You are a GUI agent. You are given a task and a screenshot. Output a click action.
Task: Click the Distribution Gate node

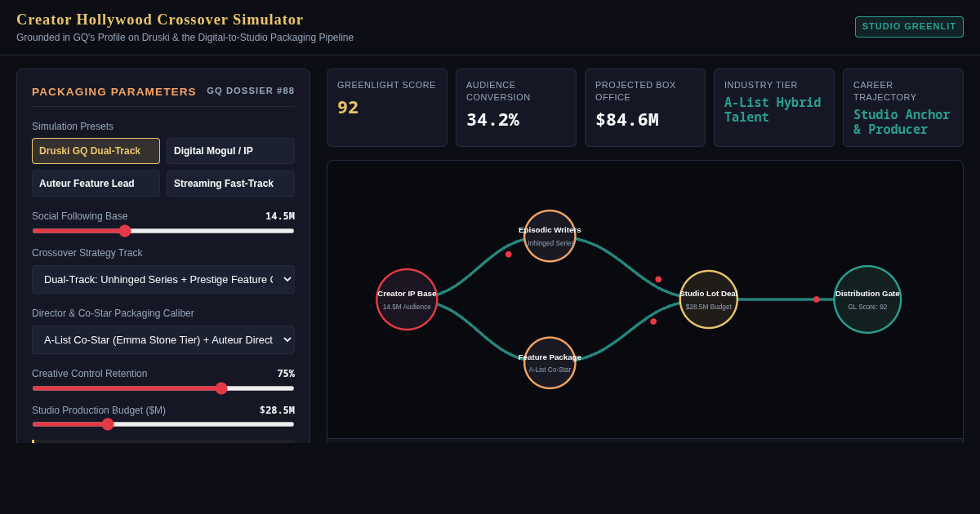(x=867, y=299)
